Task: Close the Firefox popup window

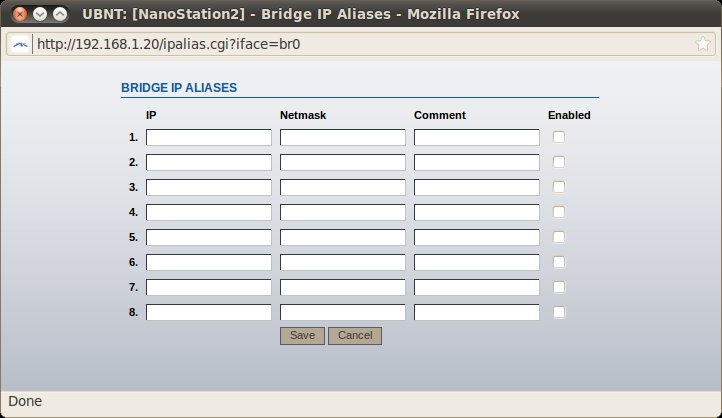Action: click(x=17, y=14)
